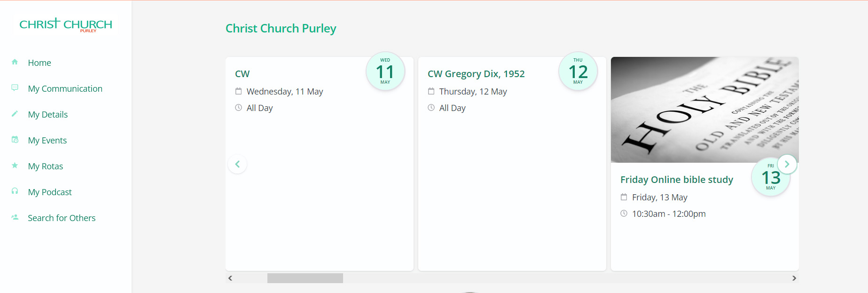
Task: Click the Christ Church Purley logo
Action: point(66,25)
